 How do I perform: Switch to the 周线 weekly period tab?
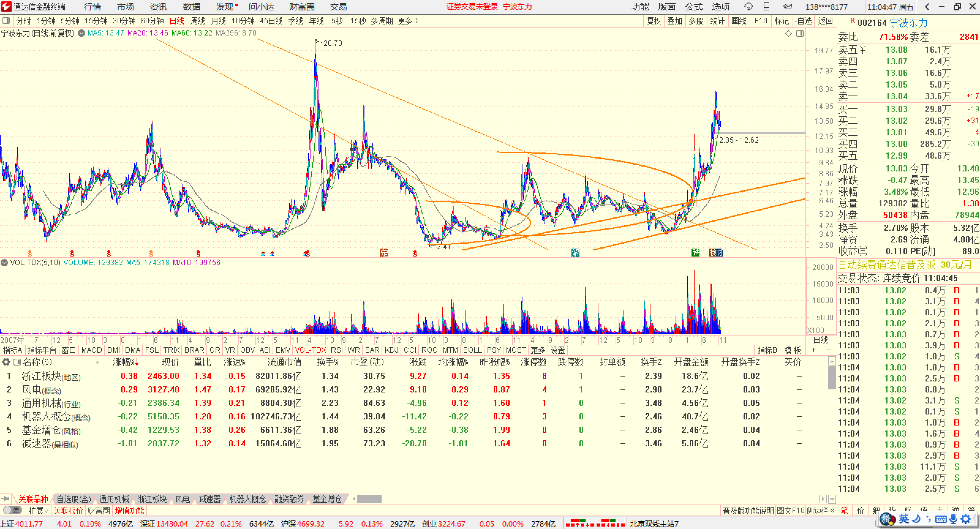tap(198, 21)
